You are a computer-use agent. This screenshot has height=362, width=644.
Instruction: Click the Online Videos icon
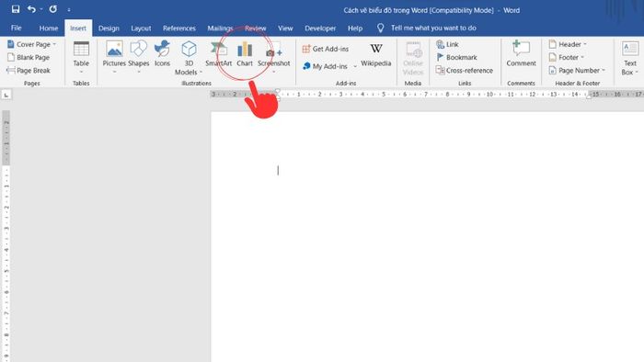pos(413,50)
